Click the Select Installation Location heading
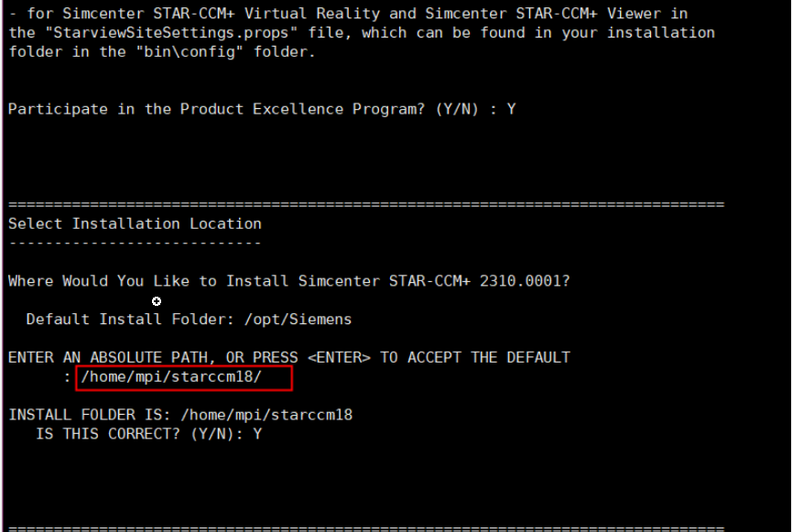Viewport: 792px width, 532px height. point(135,223)
